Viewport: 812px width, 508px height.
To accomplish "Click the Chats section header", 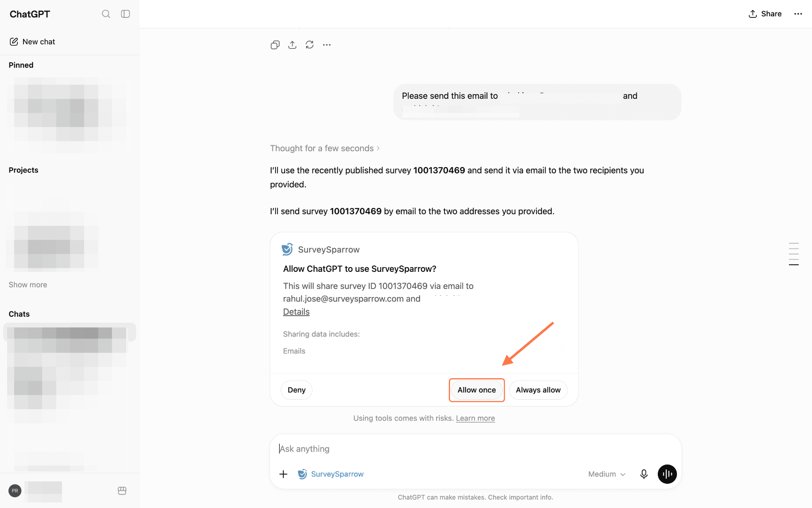I will click(x=19, y=314).
